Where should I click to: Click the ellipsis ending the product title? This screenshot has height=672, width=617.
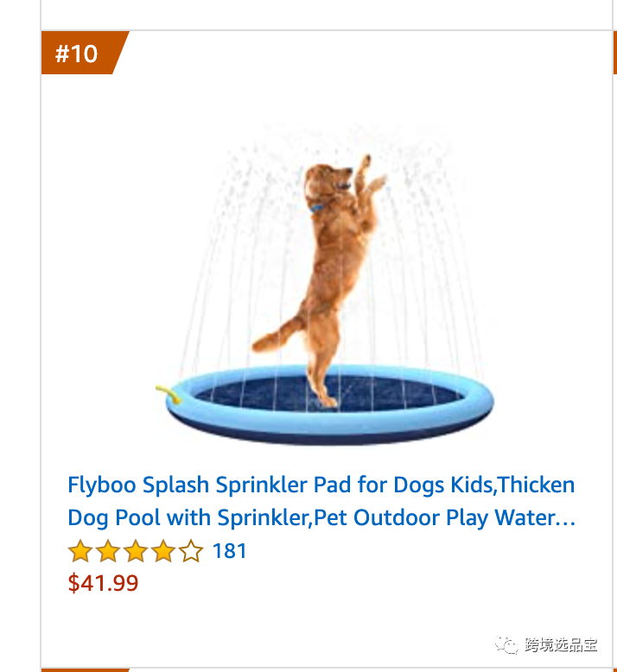coord(568,520)
